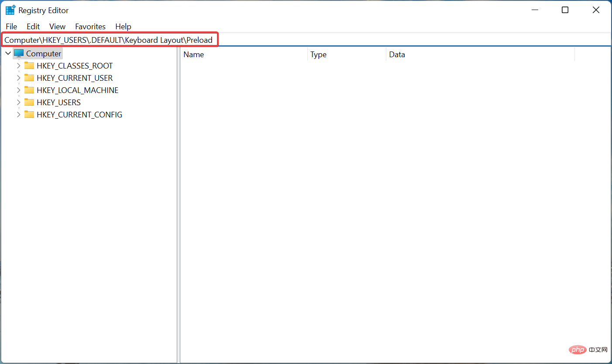The width and height of the screenshot is (612, 364).
Task: Collapse the Computer tree node
Action: click(x=8, y=53)
